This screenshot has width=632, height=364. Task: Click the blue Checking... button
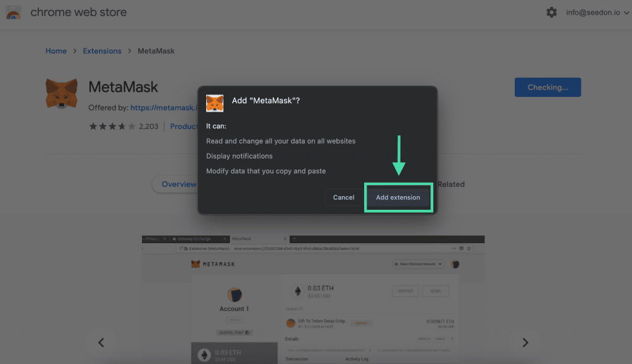tap(548, 88)
